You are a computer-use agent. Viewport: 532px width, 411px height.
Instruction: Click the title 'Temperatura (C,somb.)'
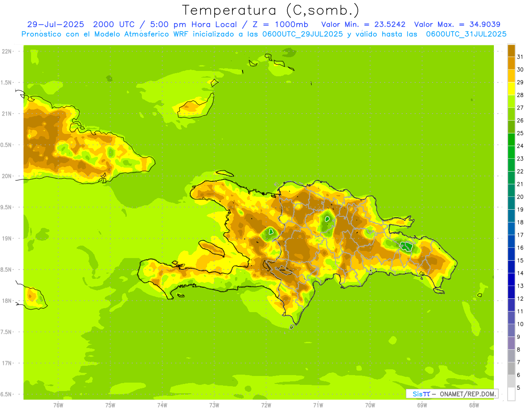(271, 10)
